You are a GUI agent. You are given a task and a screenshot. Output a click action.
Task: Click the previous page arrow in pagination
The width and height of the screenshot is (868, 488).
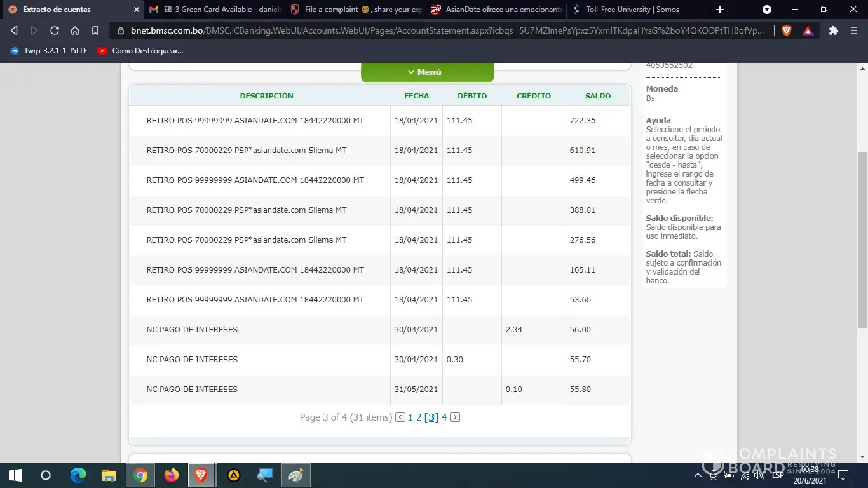click(x=400, y=417)
